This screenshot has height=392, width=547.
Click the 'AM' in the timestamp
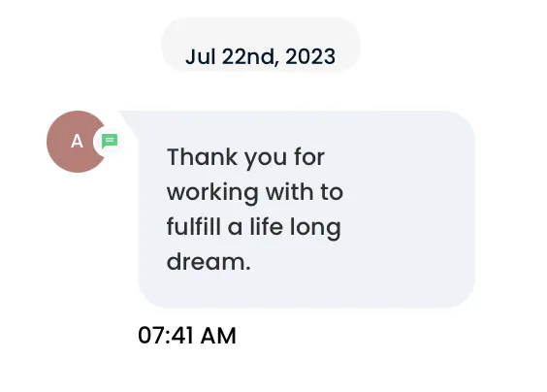point(219,336)
